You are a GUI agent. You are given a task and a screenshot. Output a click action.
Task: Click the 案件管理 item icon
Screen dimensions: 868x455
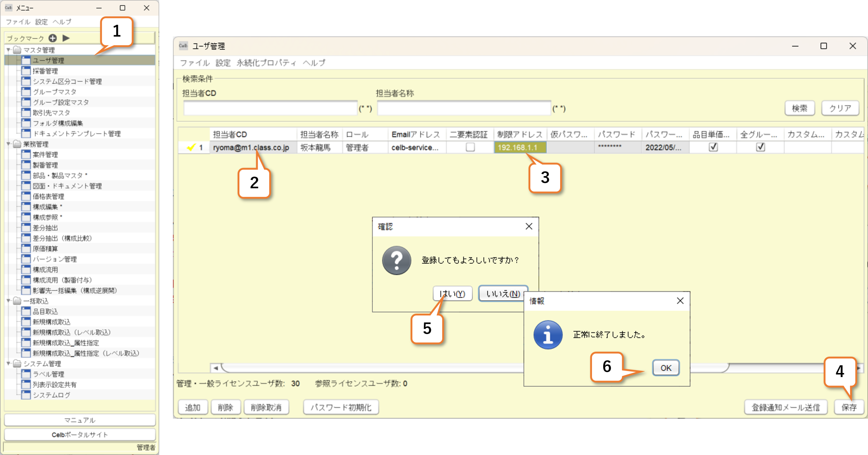26,154
